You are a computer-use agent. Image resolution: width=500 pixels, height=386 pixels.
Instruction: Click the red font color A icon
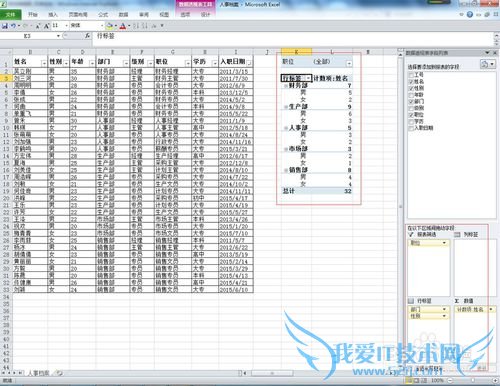coord(123,26)
